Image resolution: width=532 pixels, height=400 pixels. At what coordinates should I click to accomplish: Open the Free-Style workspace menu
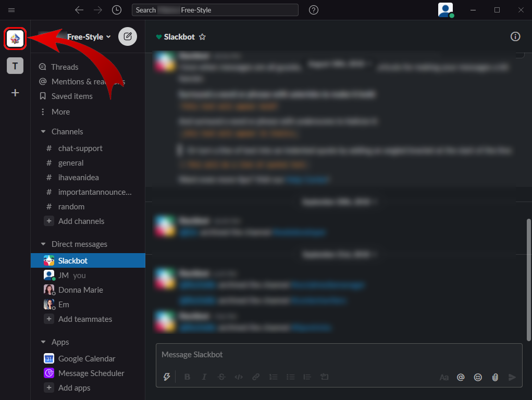[x=89, y=36]
